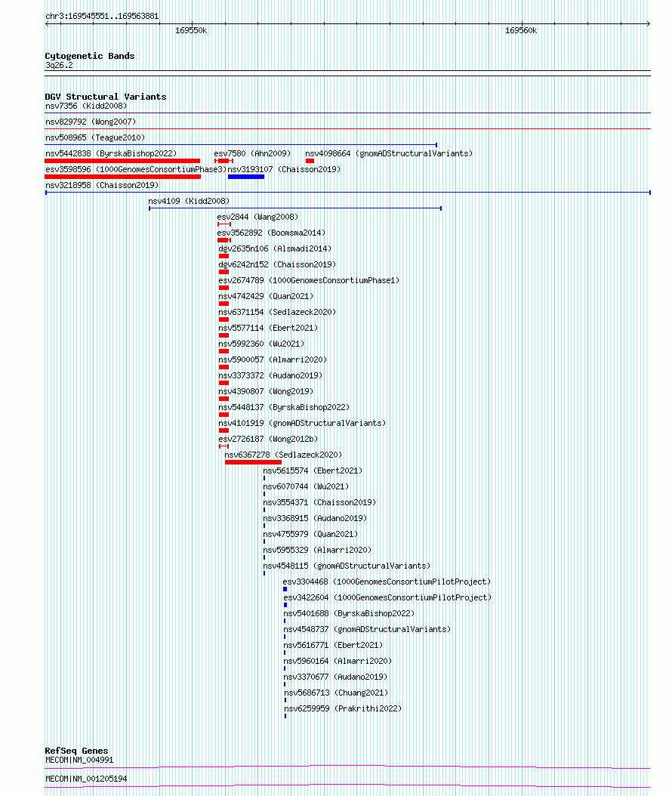Open variant nsv829792 (Wong2007)

[x=91, y=122]
